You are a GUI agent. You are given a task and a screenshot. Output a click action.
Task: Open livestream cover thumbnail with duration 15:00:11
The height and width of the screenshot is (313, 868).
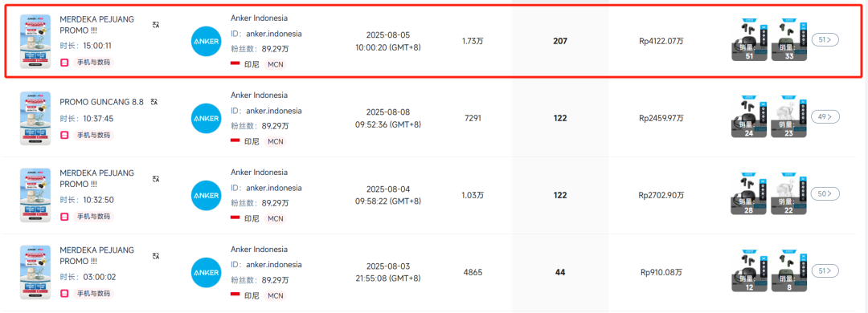pos(35,42)
